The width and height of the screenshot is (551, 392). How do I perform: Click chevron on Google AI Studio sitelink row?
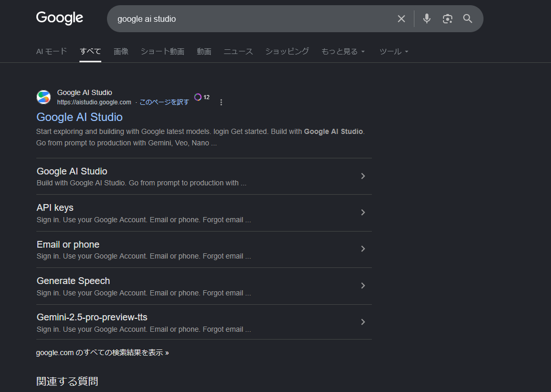tap(363, 176)
